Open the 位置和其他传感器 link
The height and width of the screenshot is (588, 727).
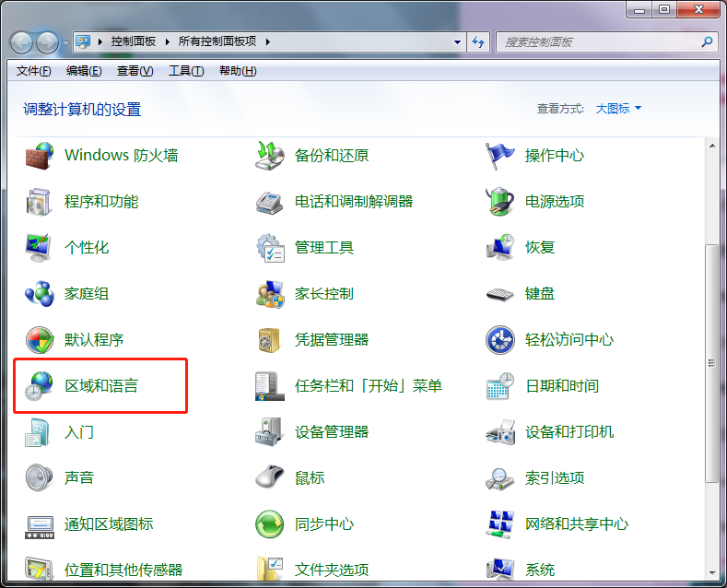coord(123,570)
